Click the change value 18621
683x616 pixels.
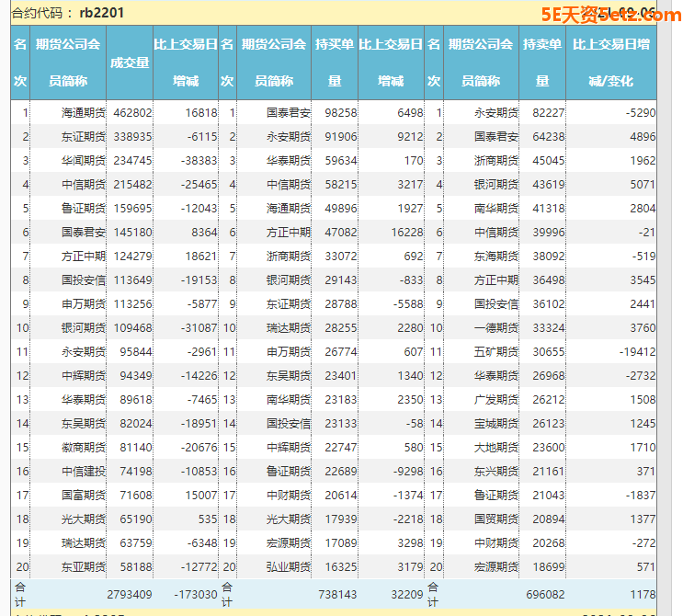coord(200,257)
